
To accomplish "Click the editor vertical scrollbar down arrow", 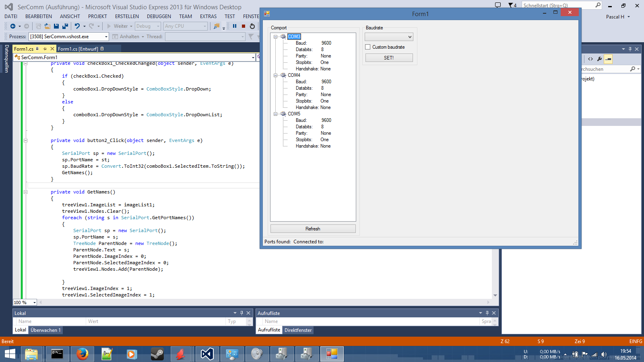I will pyautogui.click(x=495, y=296).
